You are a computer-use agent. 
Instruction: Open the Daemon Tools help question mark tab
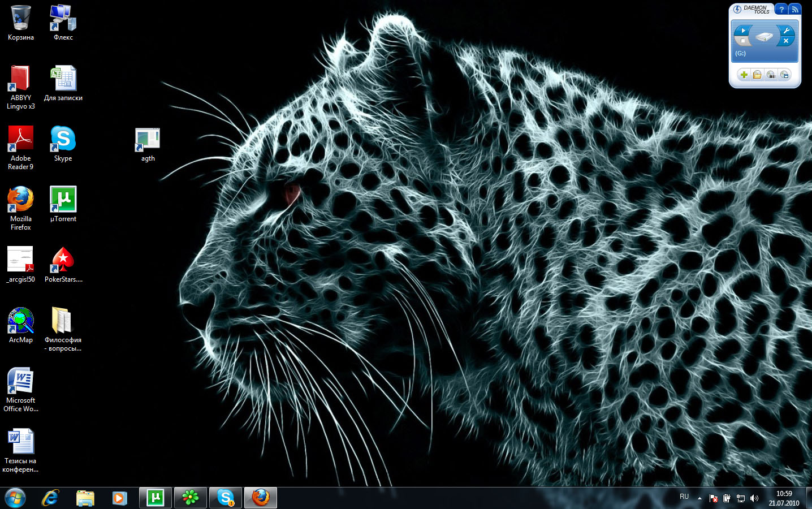[781, 10]
